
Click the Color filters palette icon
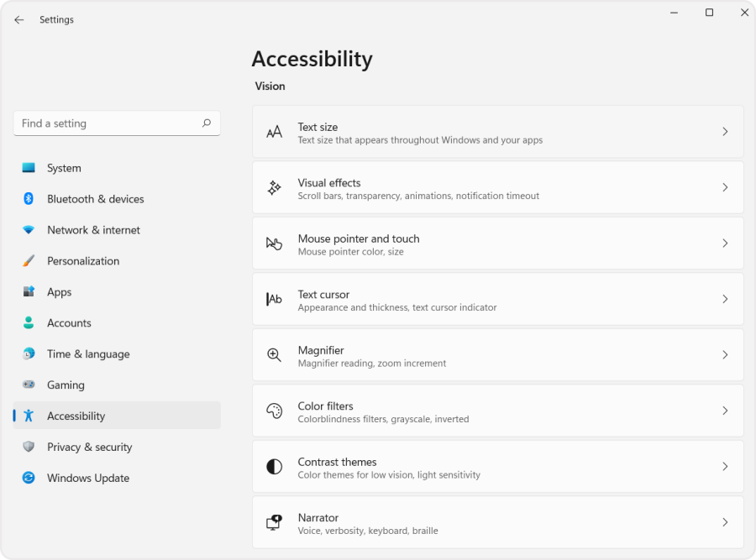click(274, 411)
